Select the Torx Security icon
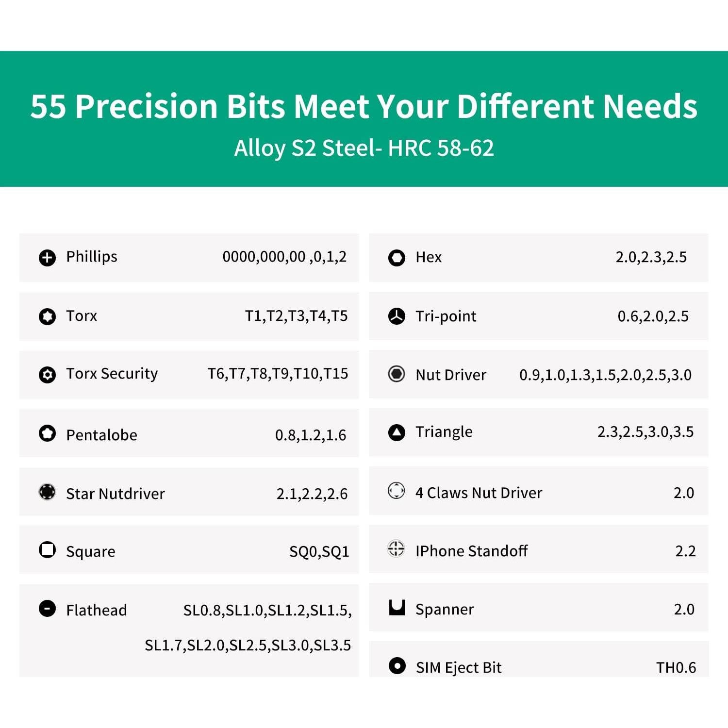Viewport: 728px width, 728px height. 47,375
